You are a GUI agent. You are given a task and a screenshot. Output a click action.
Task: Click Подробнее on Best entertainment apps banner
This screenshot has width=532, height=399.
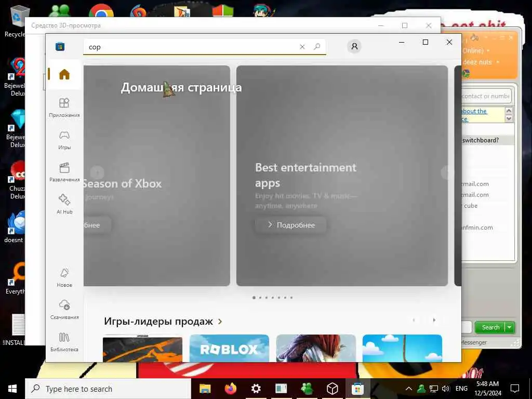pyautogui.click(x=291, y=225)
